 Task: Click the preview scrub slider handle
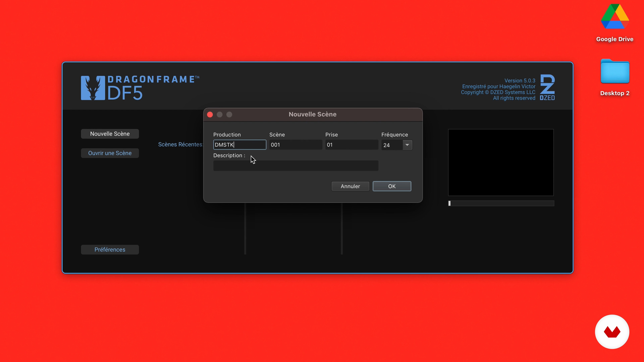[449, 203]
